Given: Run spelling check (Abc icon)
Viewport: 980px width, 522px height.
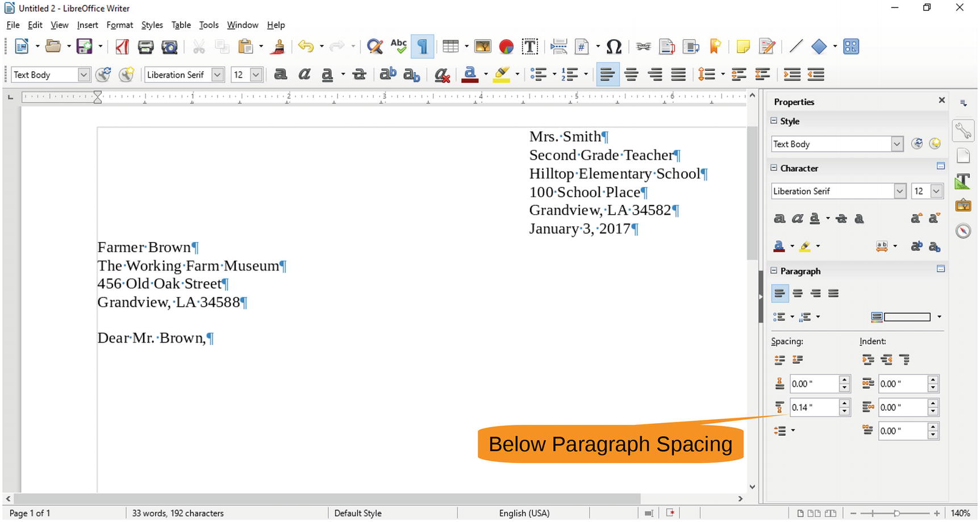Looking at the screenshot, I should click(x=399, y=47).
